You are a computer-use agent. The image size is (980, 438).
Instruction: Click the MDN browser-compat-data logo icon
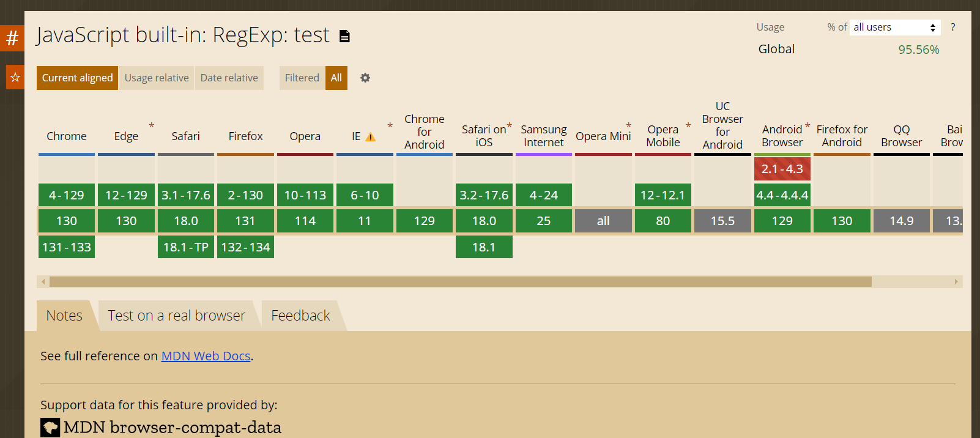click(50, 427)
